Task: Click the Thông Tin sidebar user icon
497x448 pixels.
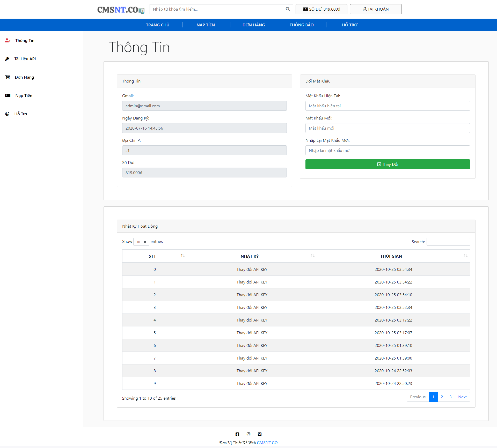Action: pyautogui.click(x=8, y=40)
